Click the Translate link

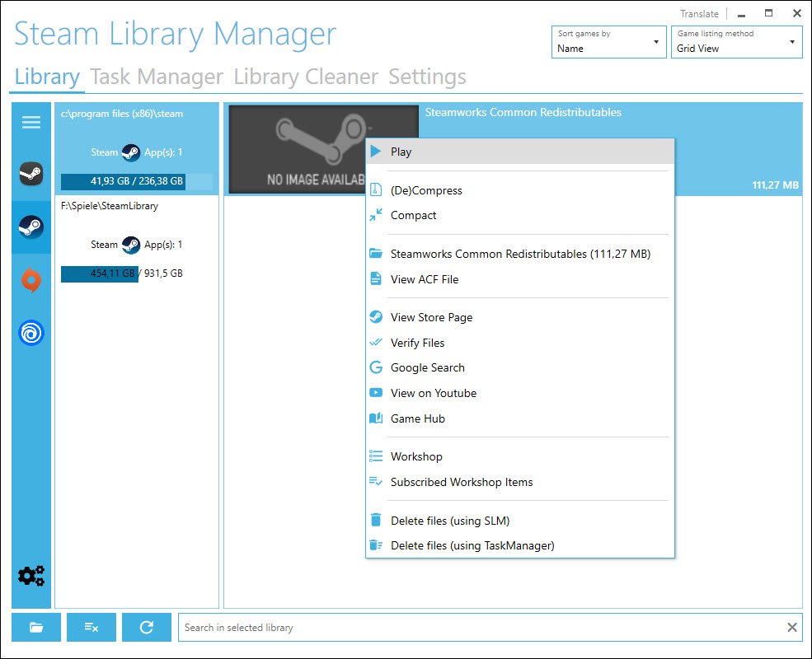tap(699, 14)
